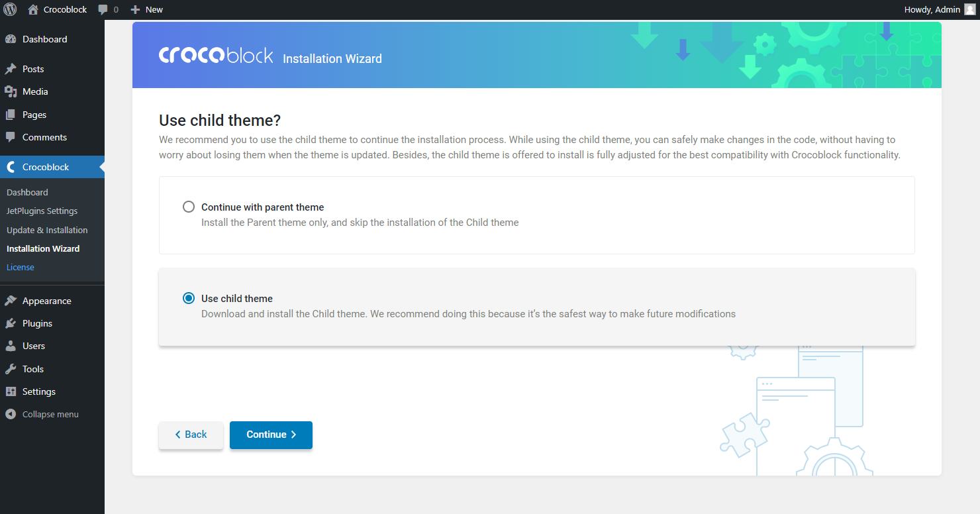Open the Media menu

[x=52, y=91]
